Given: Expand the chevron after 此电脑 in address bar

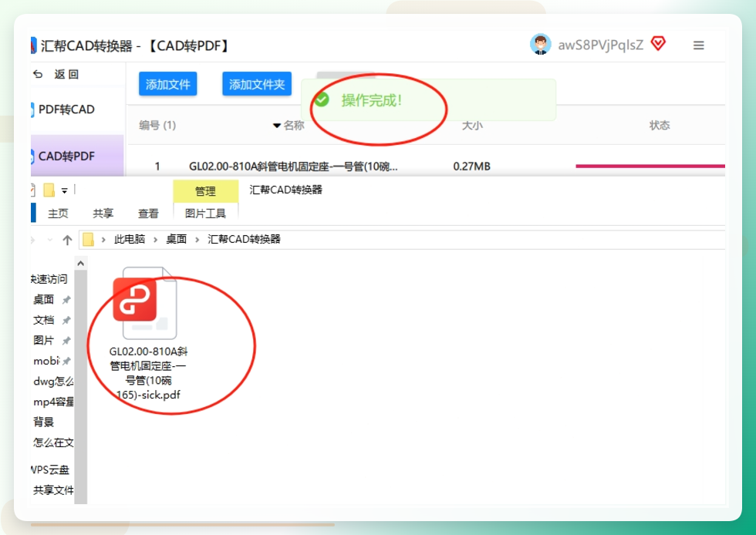Looking at the screenshot, I should pyautogui.click(x=155, y=240).
